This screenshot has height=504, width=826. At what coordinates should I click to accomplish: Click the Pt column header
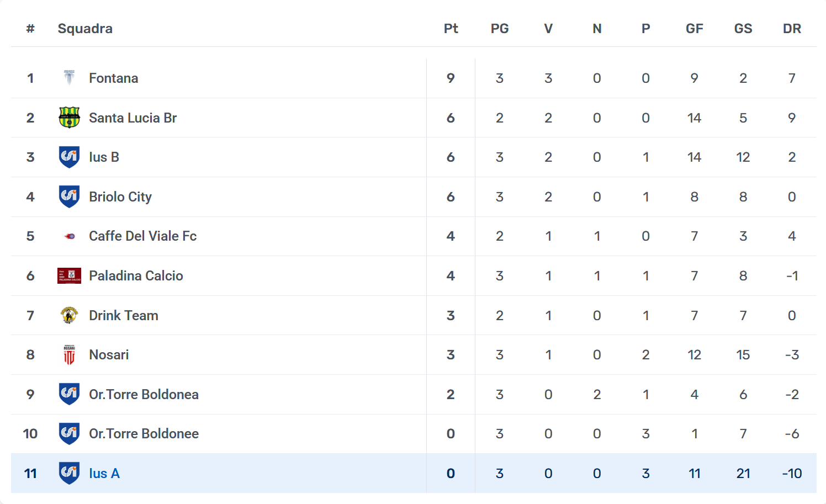pyautogui.click(x=451, y=29)
